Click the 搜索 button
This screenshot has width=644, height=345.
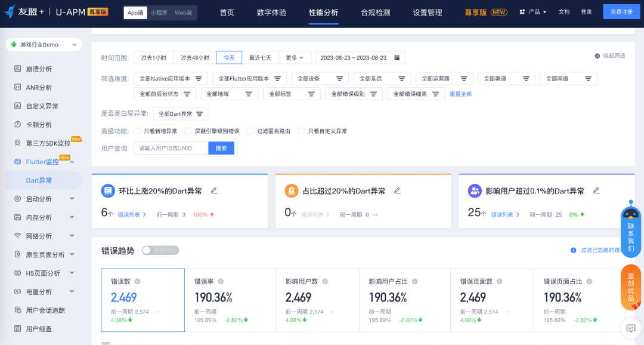[x=221, y=148]
